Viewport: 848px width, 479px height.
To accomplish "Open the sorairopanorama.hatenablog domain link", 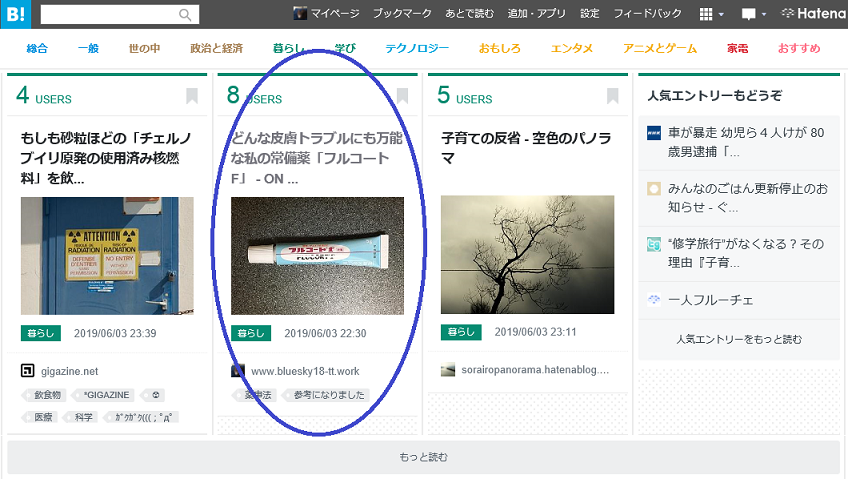I will pos(535,370).
